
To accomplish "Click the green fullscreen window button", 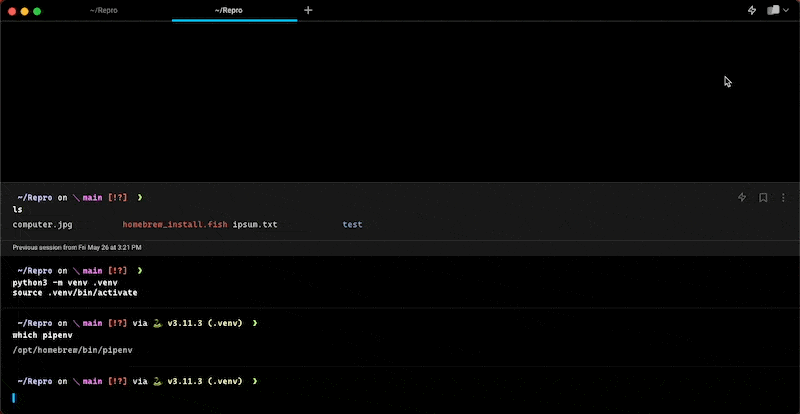I will [38, 11].
